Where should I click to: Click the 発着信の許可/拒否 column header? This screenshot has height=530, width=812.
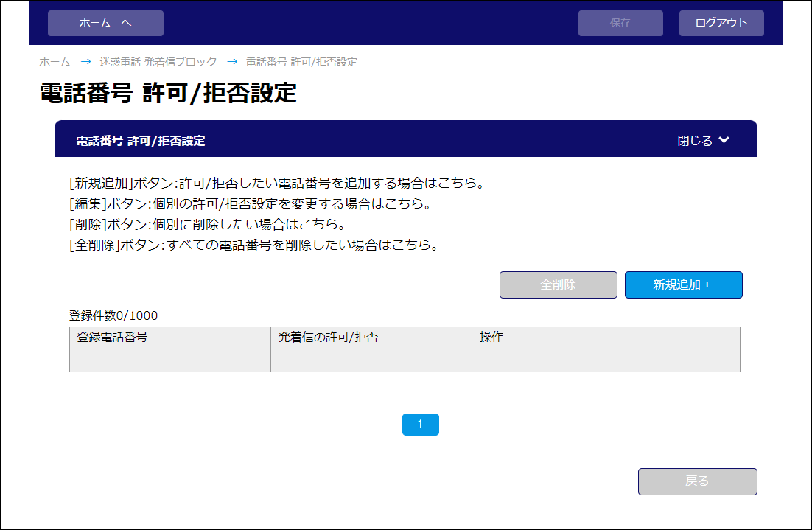(x=329, y=338)
